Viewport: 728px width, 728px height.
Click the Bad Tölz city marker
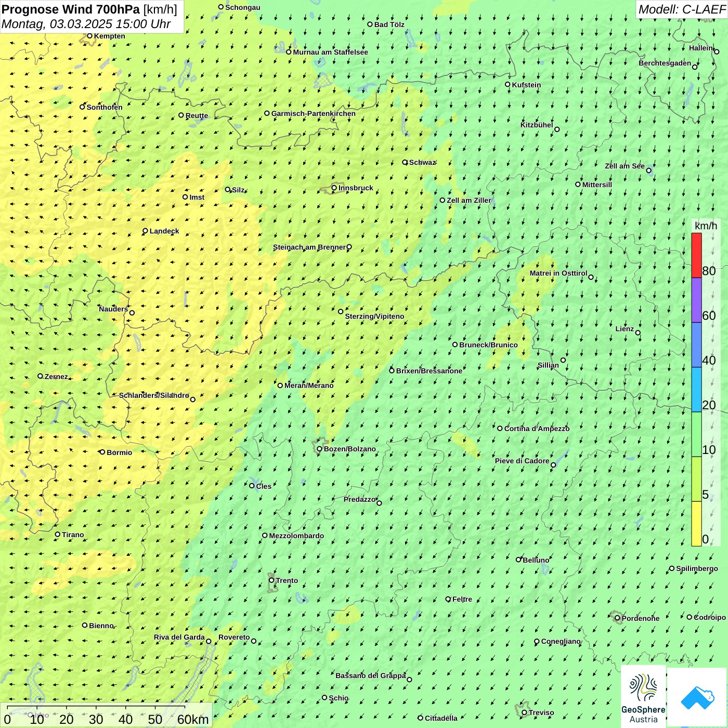tap(370, 24)
